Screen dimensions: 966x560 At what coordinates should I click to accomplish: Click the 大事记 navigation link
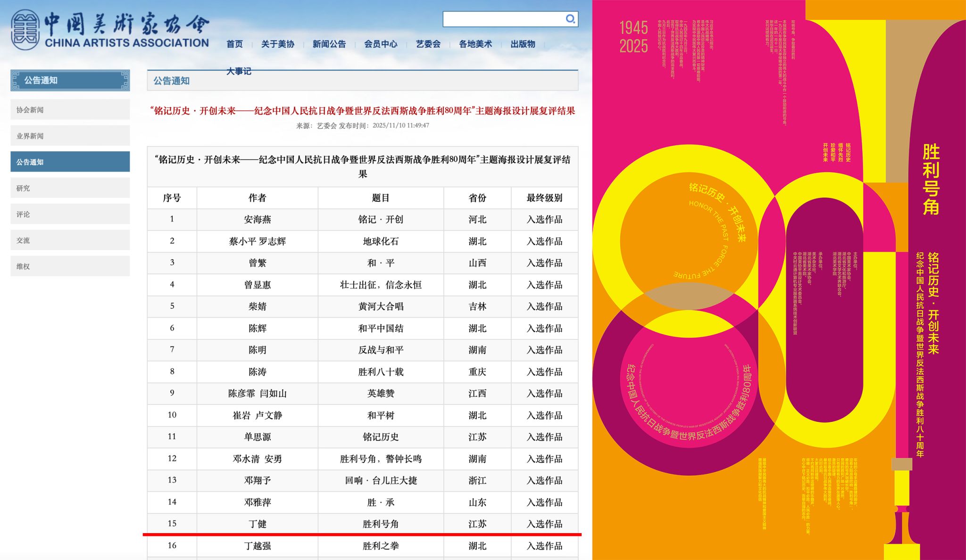click(239, 71)
